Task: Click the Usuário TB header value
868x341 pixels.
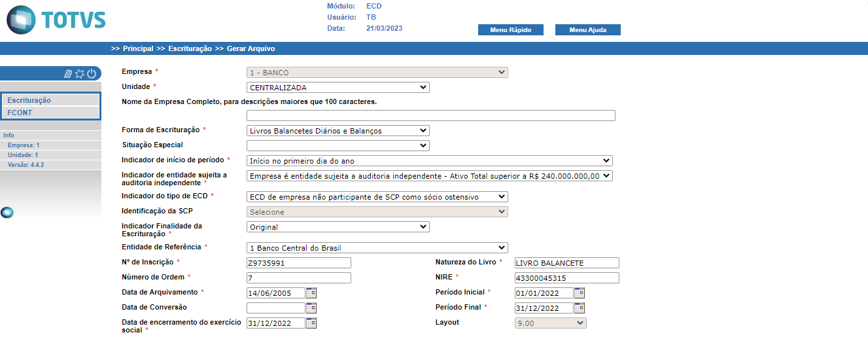Action: (x=372, y=17)
